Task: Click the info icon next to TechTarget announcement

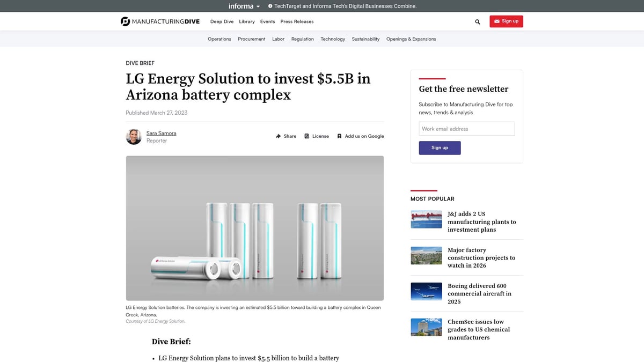Action: click(269, 6)
